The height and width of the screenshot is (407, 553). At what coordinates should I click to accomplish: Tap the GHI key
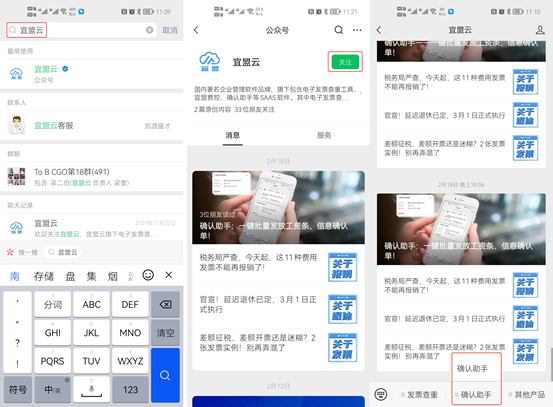tap(53, 333)
